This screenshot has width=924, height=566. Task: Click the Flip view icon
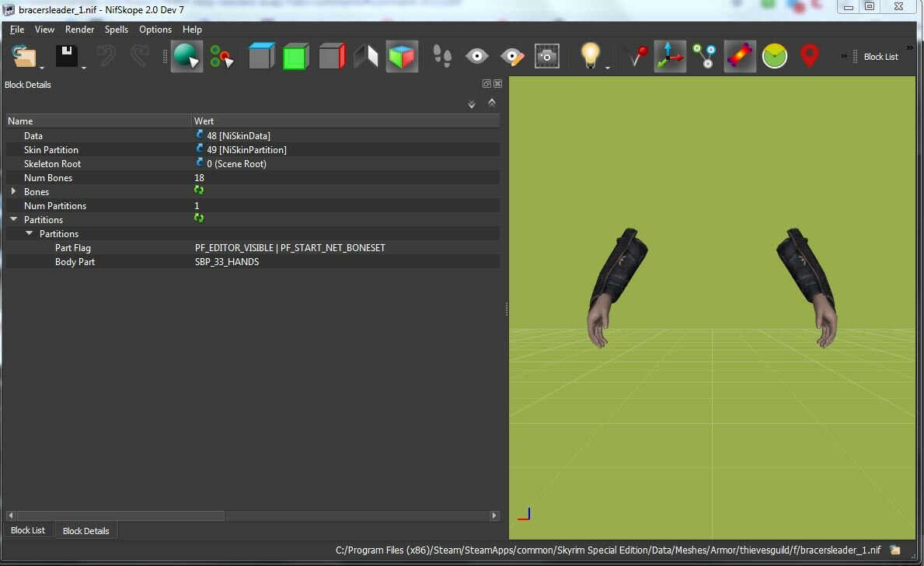click(x=366, y=57)
